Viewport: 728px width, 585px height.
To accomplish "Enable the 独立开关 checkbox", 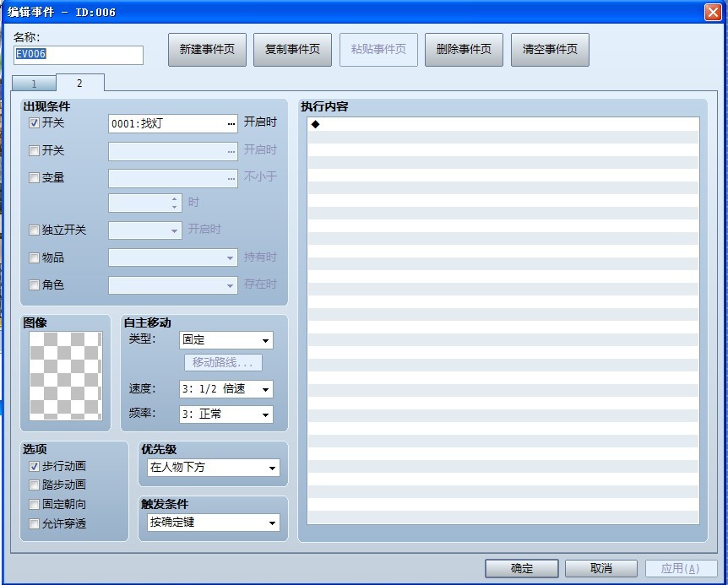I will [34, 230].
